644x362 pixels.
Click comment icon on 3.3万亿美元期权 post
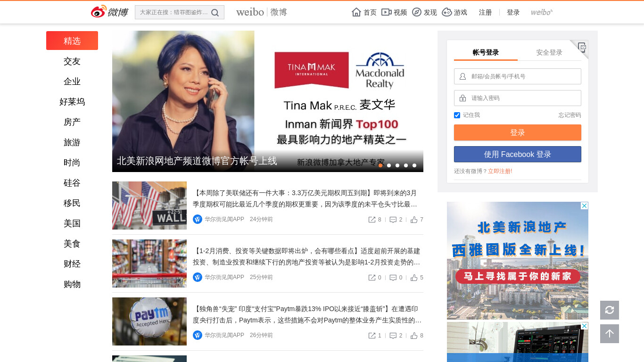click(393, 220)
